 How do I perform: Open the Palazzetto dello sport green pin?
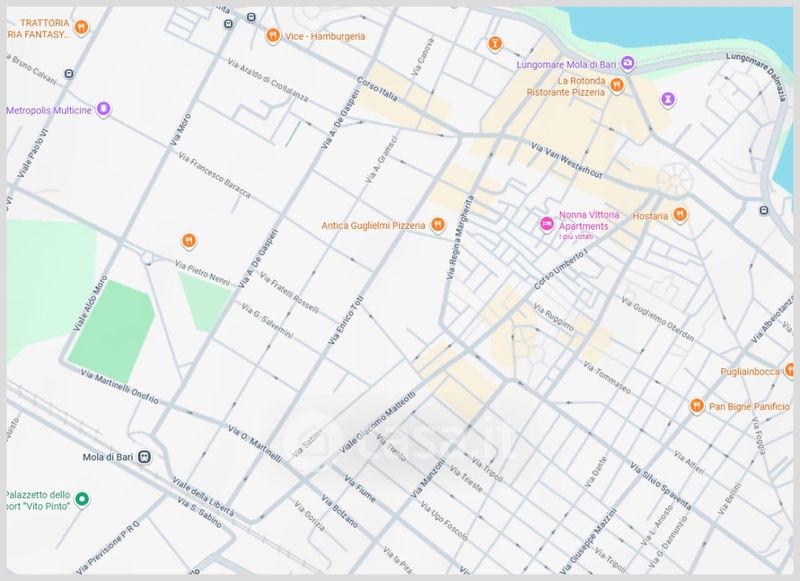click(84, 500)
